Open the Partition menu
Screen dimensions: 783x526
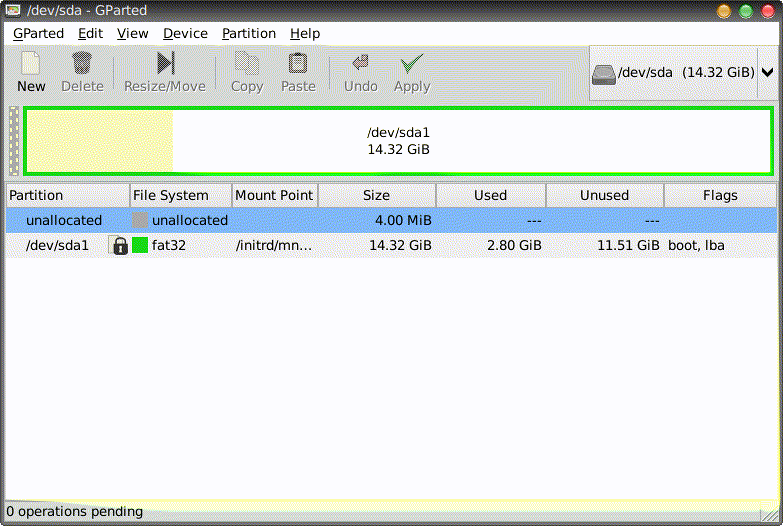(x=249, y=33)
